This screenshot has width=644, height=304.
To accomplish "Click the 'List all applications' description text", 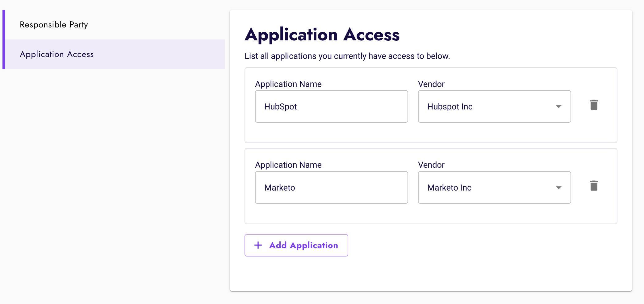I will click(x=347, y=56).
